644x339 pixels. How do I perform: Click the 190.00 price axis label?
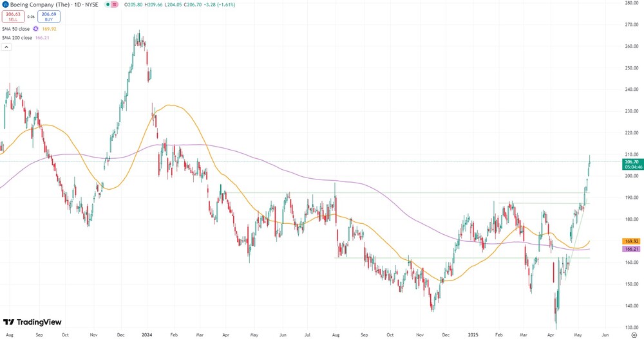point(631,198)
